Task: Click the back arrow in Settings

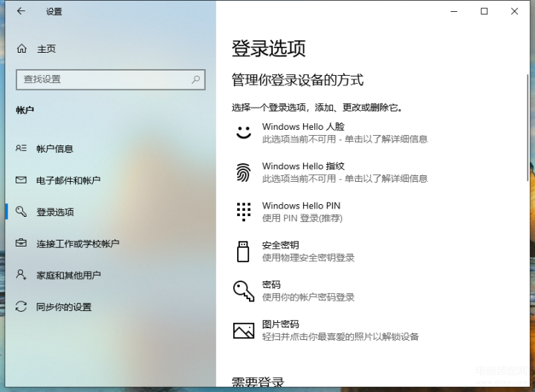Action: 21,11
